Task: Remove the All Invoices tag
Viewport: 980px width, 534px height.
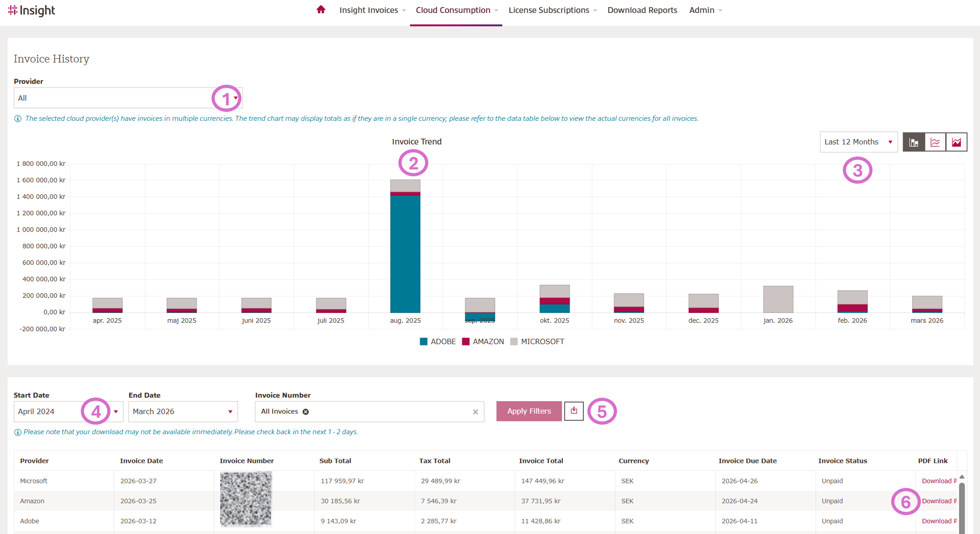Action: pyautogui.click(x=305, y=412)
